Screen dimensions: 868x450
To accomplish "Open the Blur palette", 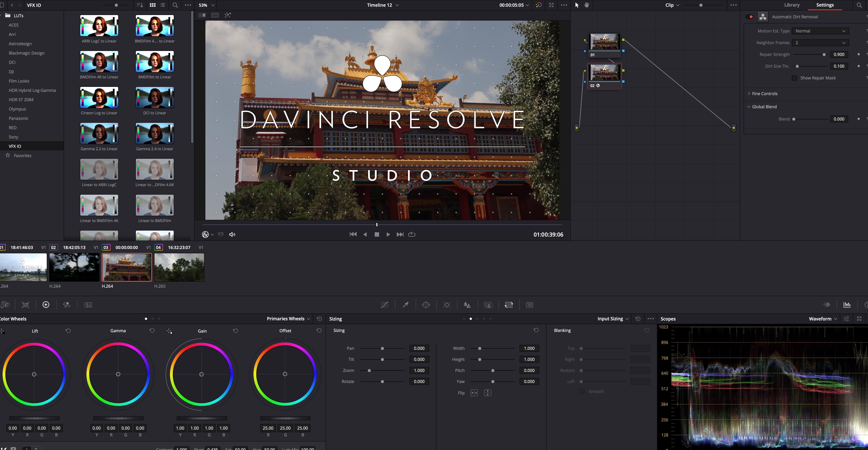I will coord(467,305).
